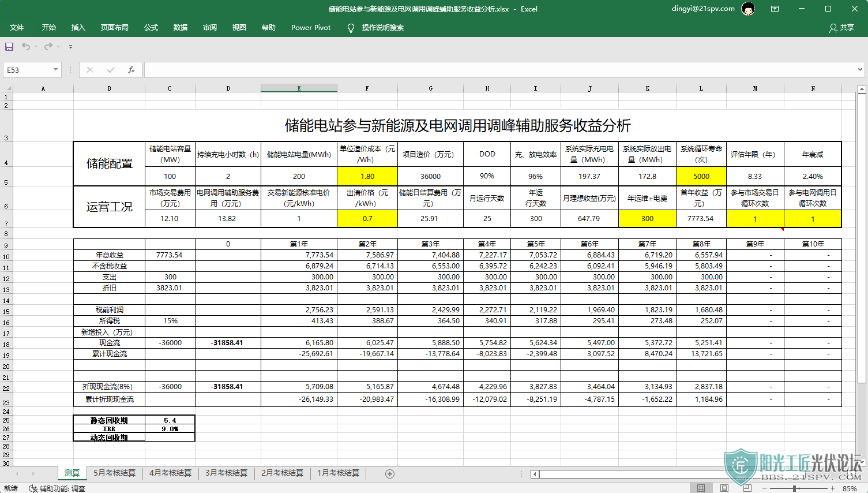Select yellow cell with value 1.80

tap(367, 176)
